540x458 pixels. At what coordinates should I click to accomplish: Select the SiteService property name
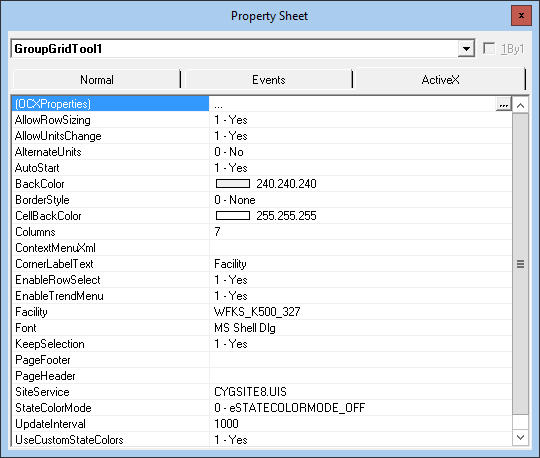coord(42,392)
